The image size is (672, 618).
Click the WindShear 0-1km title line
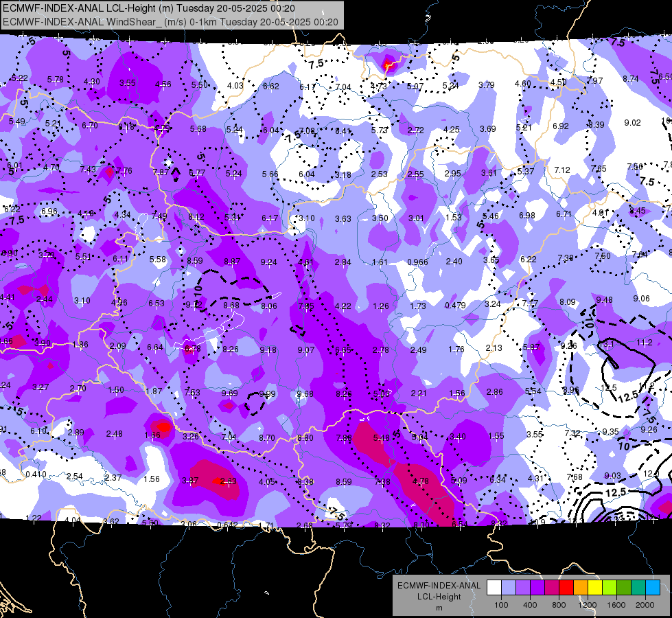tap(170, 22)
